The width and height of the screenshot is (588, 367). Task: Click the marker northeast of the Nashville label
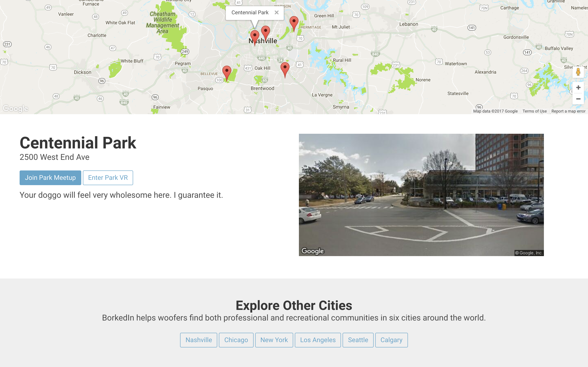pos(266,32)
